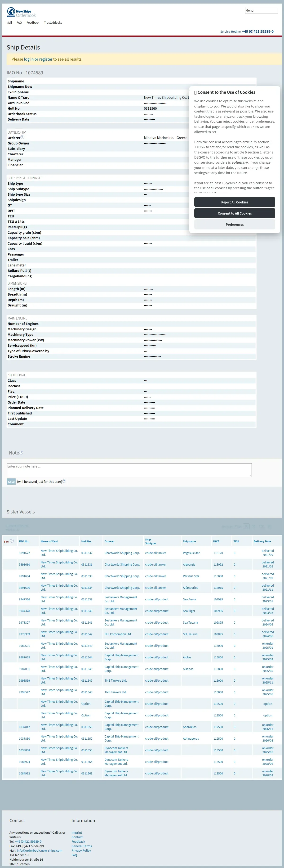
Task: Click the help icon beside Note heading
Action: pyautogui.click(x=21, y=453)
